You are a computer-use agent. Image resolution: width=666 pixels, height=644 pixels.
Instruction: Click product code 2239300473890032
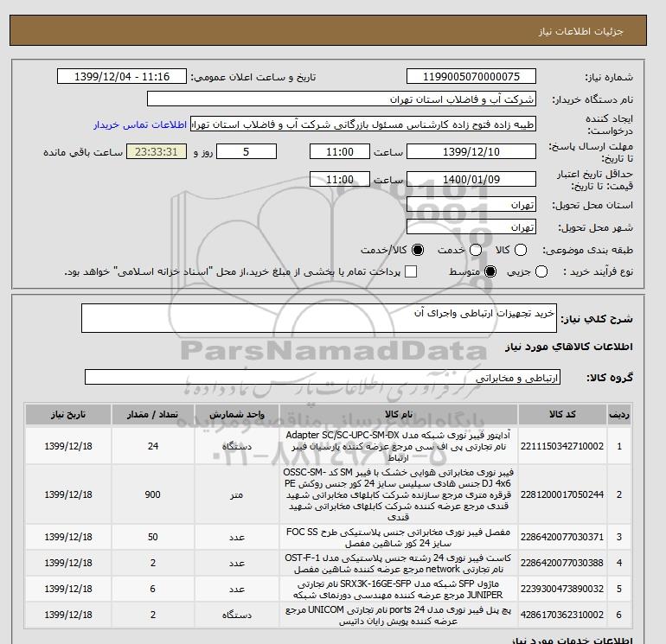[x=562, y=589]
